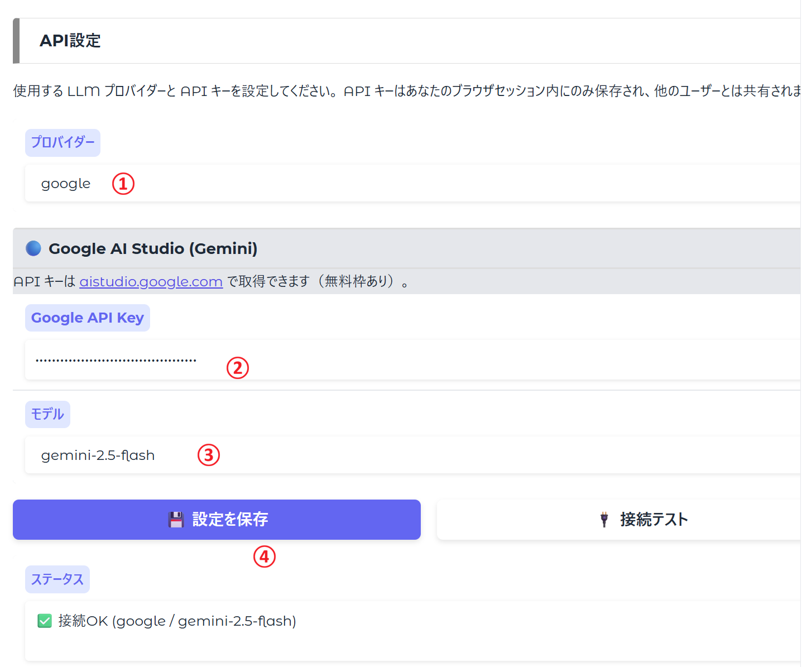Click the Google API Key label tag
Image resolution: width=812 pixels, height=667 pixels.
point(88,318)
